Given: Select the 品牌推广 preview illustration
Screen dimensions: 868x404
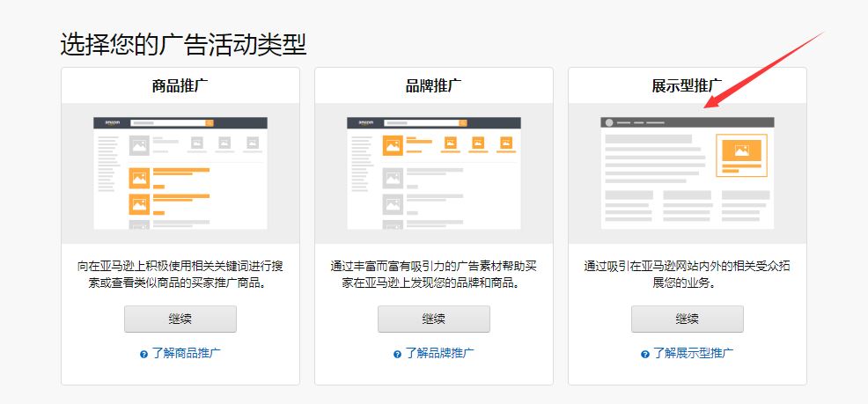Looking at the screenshot, I should [x=434, y=173].
